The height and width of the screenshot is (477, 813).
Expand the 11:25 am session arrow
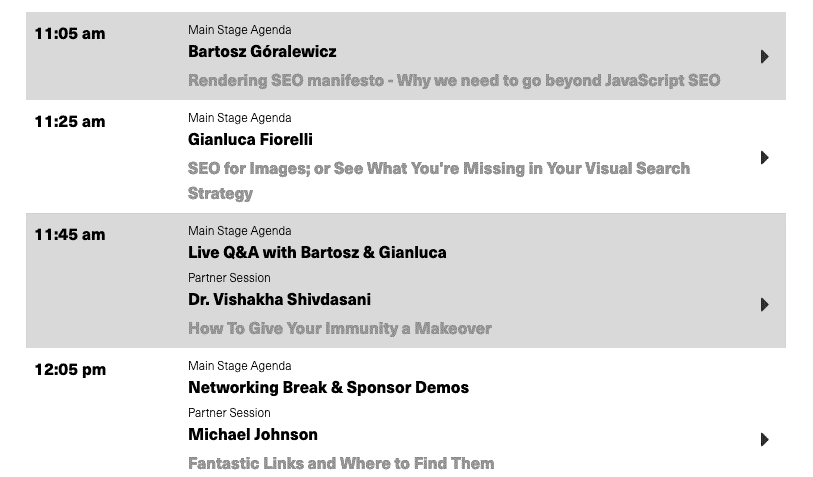click(x=764, y=157)
